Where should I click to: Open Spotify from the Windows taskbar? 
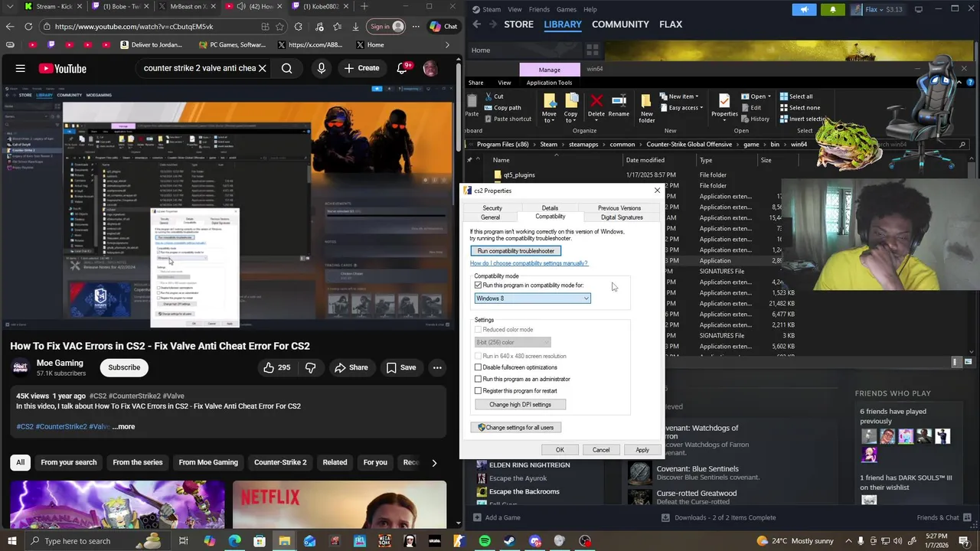(485, 541)
